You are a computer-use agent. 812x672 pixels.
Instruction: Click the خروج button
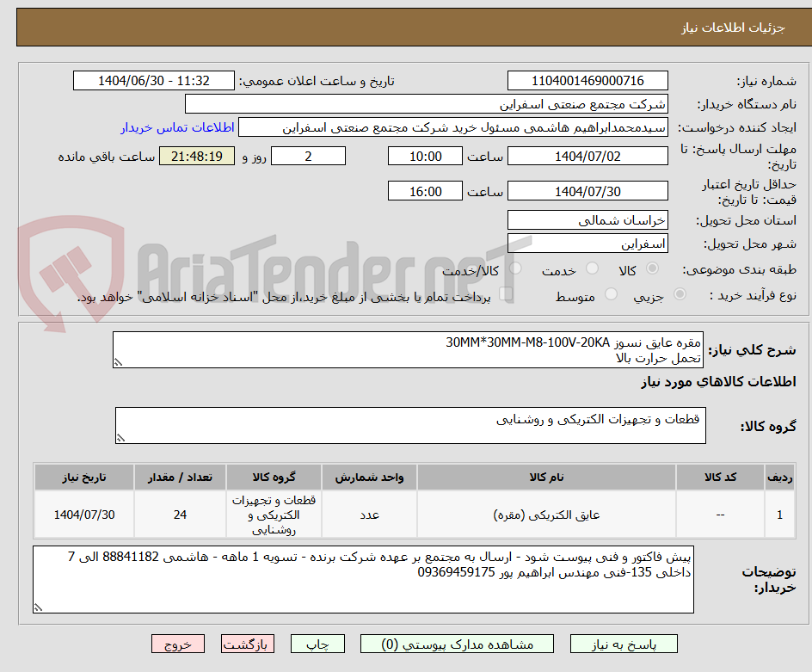coord(178,644)
